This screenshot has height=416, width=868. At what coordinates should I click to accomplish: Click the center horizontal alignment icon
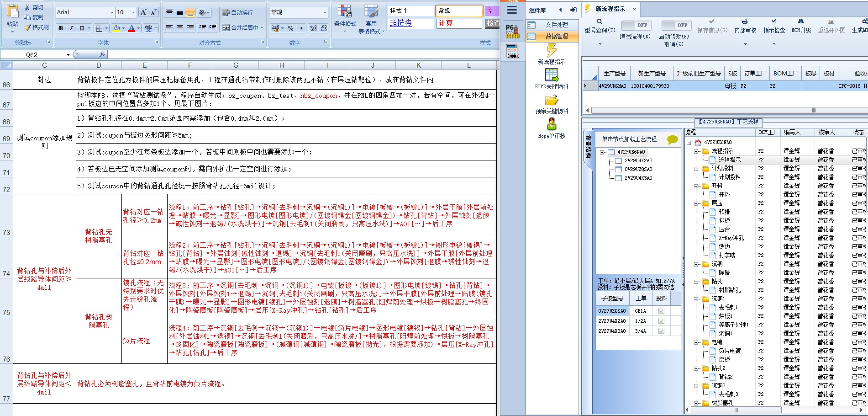click(x=180, y=28)
